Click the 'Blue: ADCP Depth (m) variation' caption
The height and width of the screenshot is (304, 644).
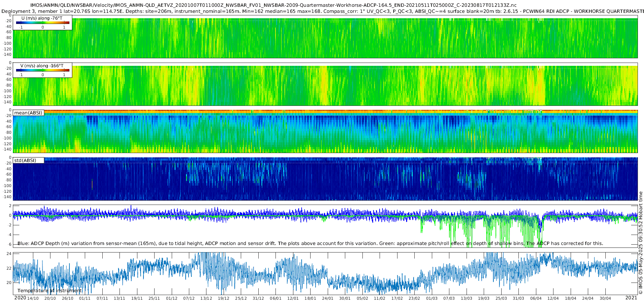click(310, 244)
